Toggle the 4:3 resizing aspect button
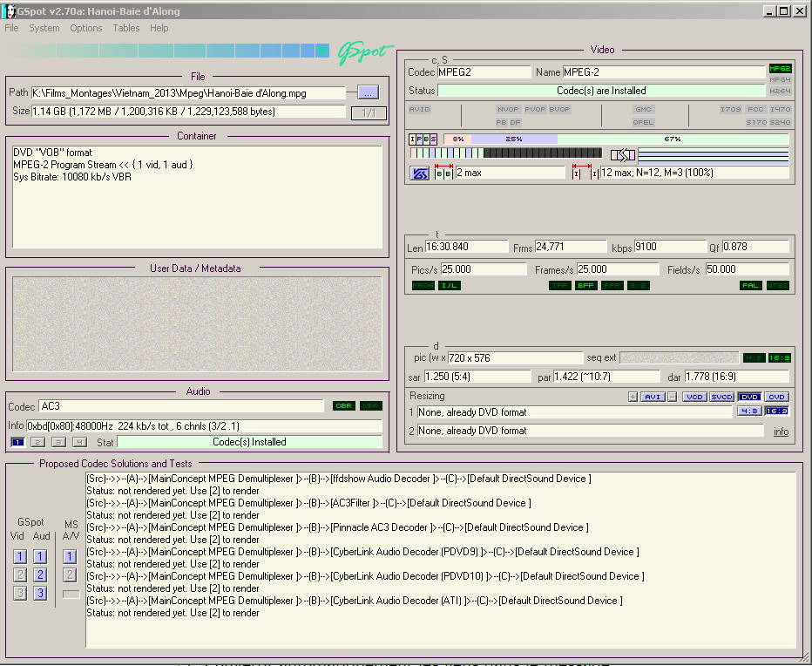Image resolution: width=812 pixels, height=666 pixels. pyautogui.click(x=749, y=411)
